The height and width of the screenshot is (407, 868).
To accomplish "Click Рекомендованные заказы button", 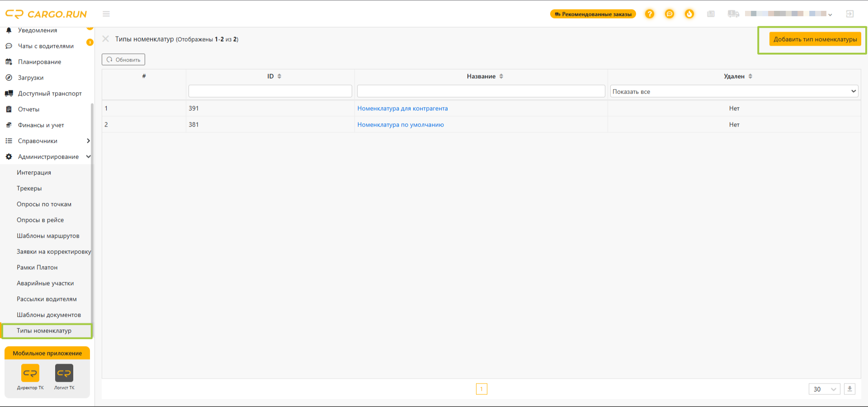I will (593, 14).
